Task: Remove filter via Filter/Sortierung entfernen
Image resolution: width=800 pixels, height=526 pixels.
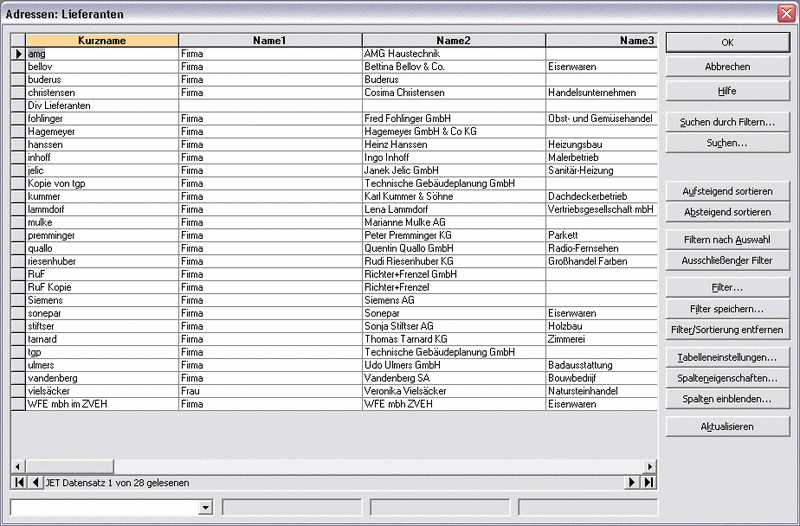Action: point(728,330)
